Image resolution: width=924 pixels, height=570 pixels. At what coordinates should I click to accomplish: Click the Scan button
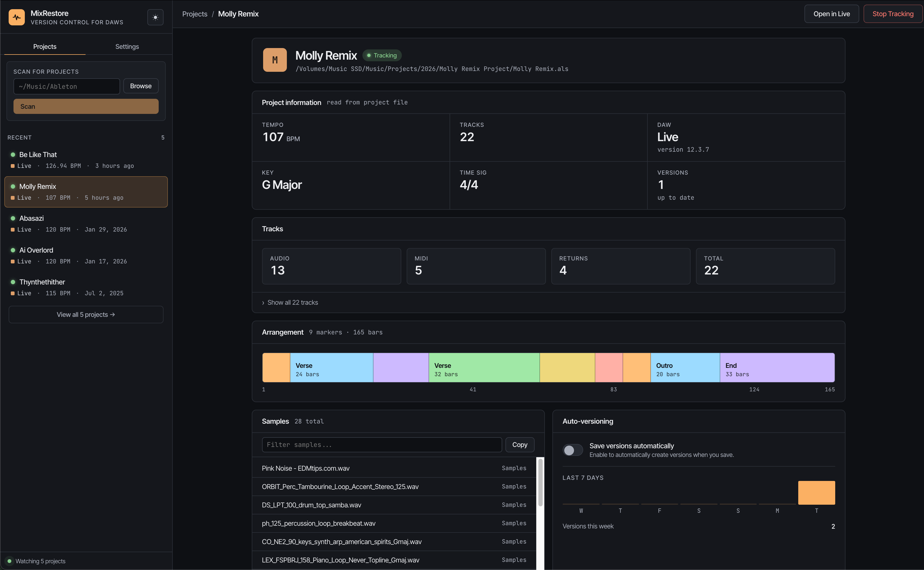click(86, 106)
